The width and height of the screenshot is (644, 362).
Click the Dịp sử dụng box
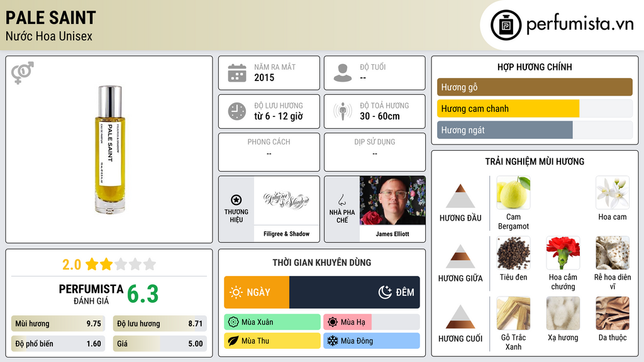coord(375,152)
